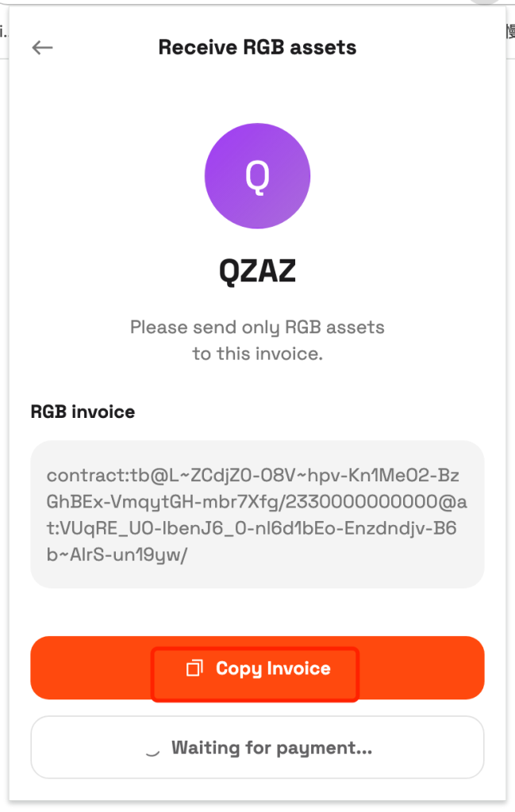This screenshot has height=812, width=515.
Task: Click the RGB invoice field label
Action: (83, 412)
